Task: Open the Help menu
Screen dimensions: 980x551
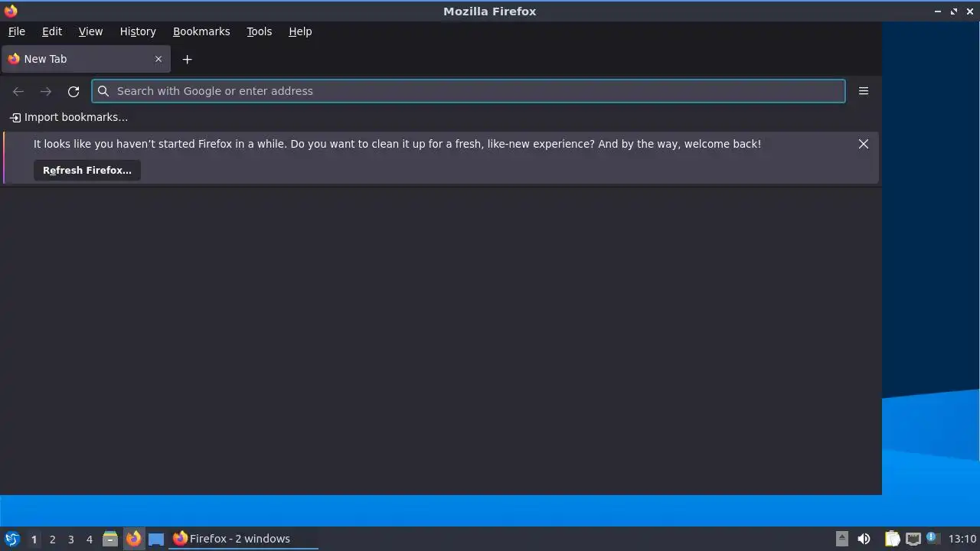Action: point(300,31)
